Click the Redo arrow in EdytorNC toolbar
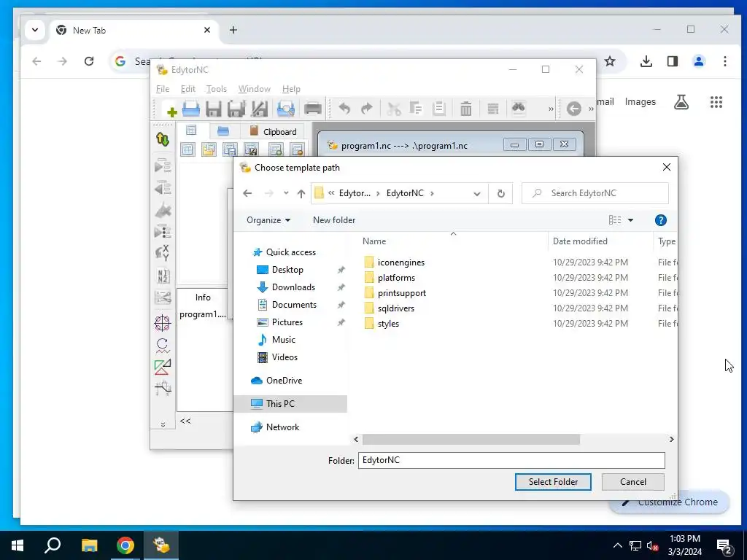Screen dimensions: 747x560 pyautogui.click(x=366, y=109)
